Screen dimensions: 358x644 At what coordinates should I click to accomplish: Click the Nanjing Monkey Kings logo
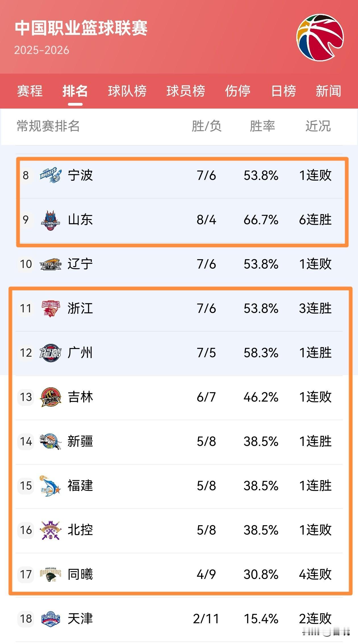pos(51,574)
